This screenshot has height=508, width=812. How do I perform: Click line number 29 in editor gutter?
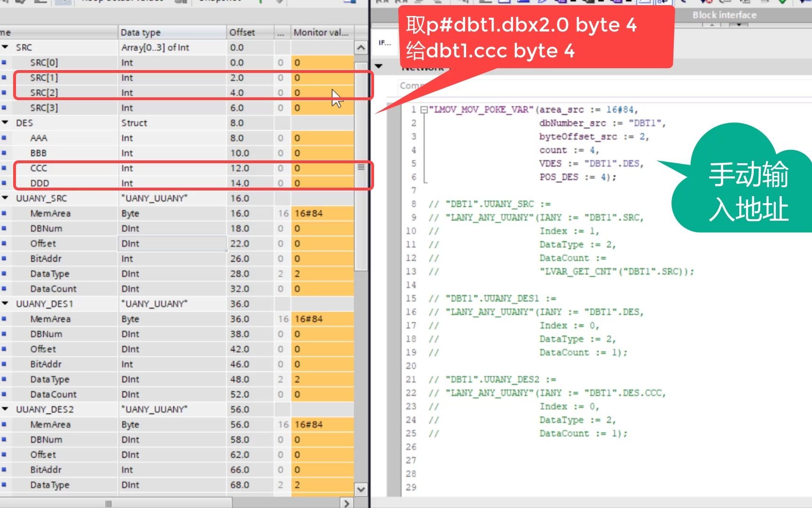click(411, 487)
